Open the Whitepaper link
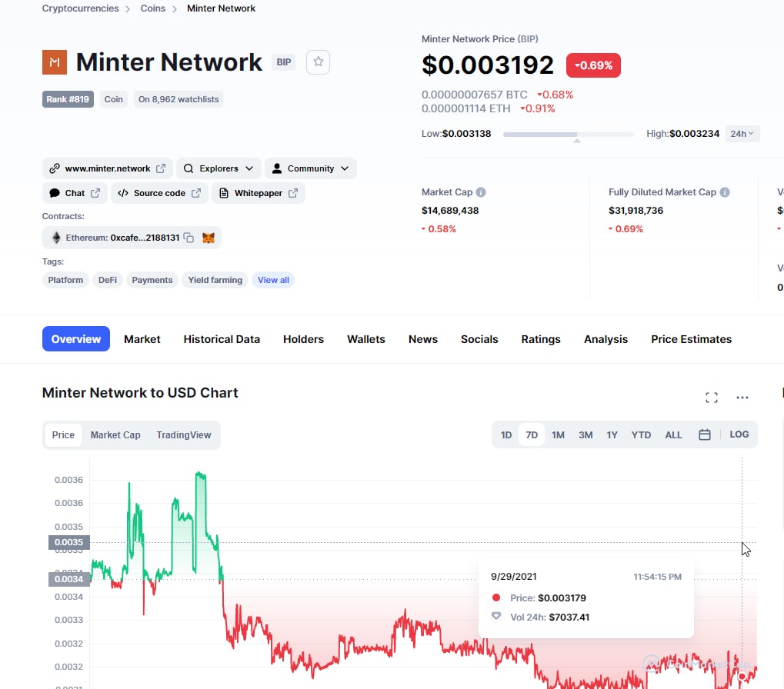The width and height of the screenshot is (784, 689). [x=259, y=193]
